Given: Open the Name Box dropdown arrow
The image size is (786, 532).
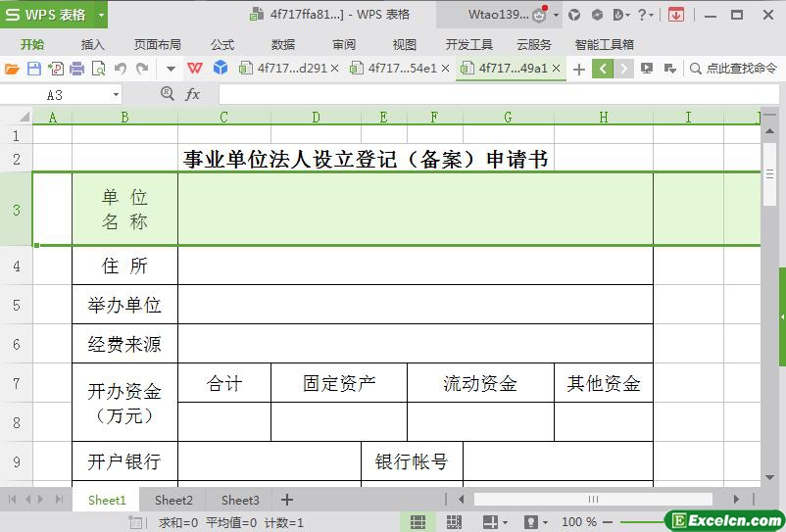Looking at the screenshot, I should point(116,95).
